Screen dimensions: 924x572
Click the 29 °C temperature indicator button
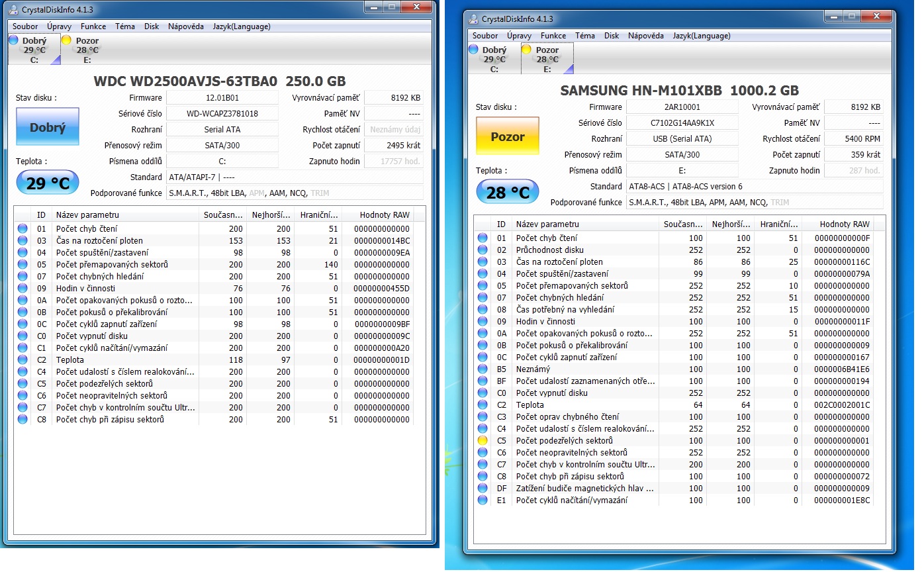coord(48,183)
